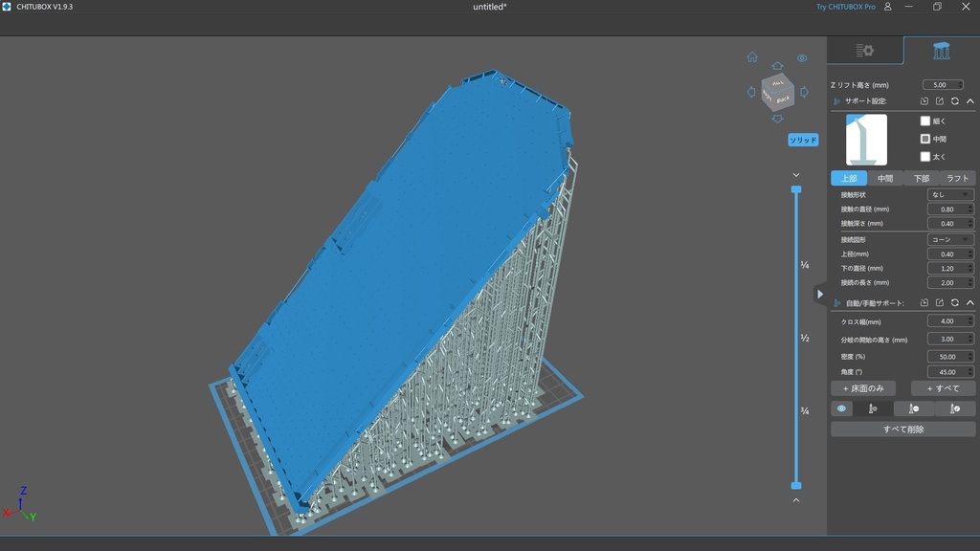Select the ラフト tab

tap(957, 178)
